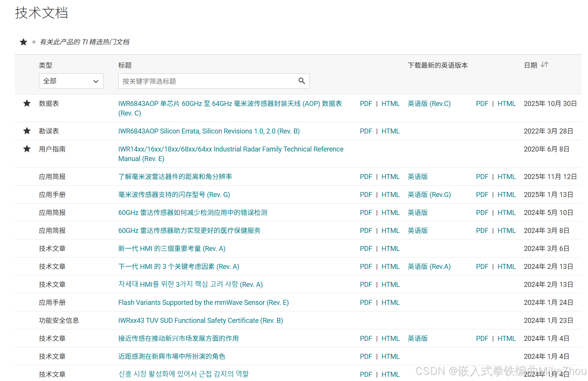
Task: Open IWR6843AOP Silicon Errata document link
Action: click(209, 131)
